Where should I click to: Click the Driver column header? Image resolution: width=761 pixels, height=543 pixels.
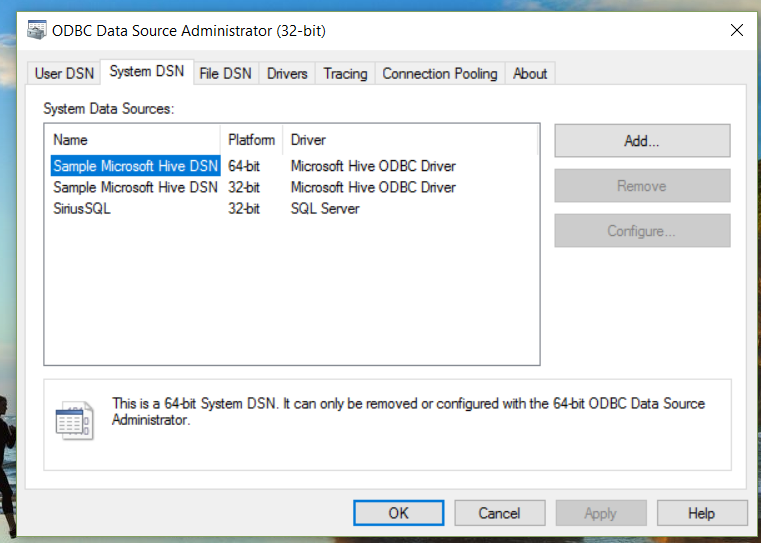point(410,140)
